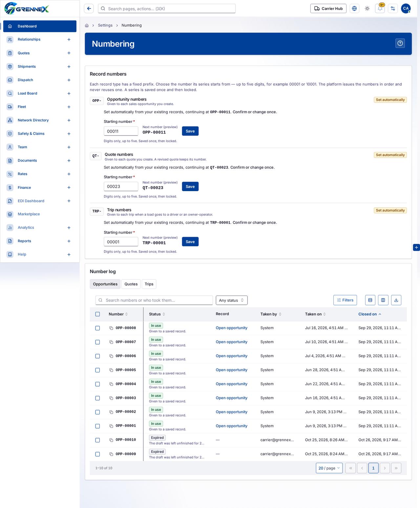The width and height of the screenshot is (420, 508).
Task: Copy number OPP-00010 with its copy icon
Action: 111,440
